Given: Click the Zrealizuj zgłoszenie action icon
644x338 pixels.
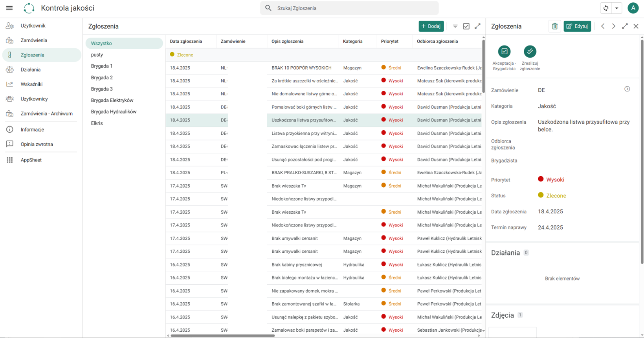Looking at the screenshot, I should [x=530, y=51].
